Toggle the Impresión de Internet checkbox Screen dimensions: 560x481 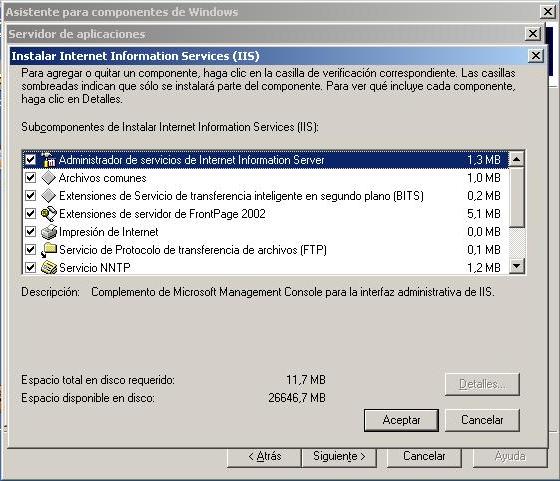coord(31,231)
